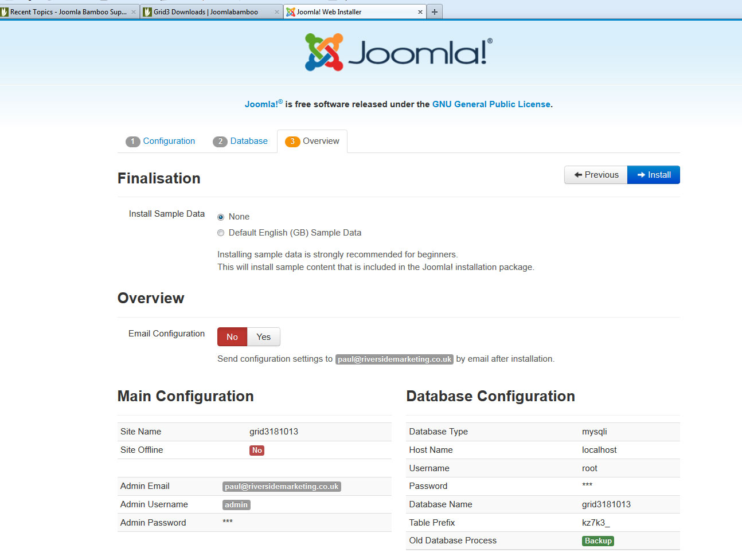Close the Recent Topics browser tab
The height and width of the screenshot is (560, 742).
(134, 12)
